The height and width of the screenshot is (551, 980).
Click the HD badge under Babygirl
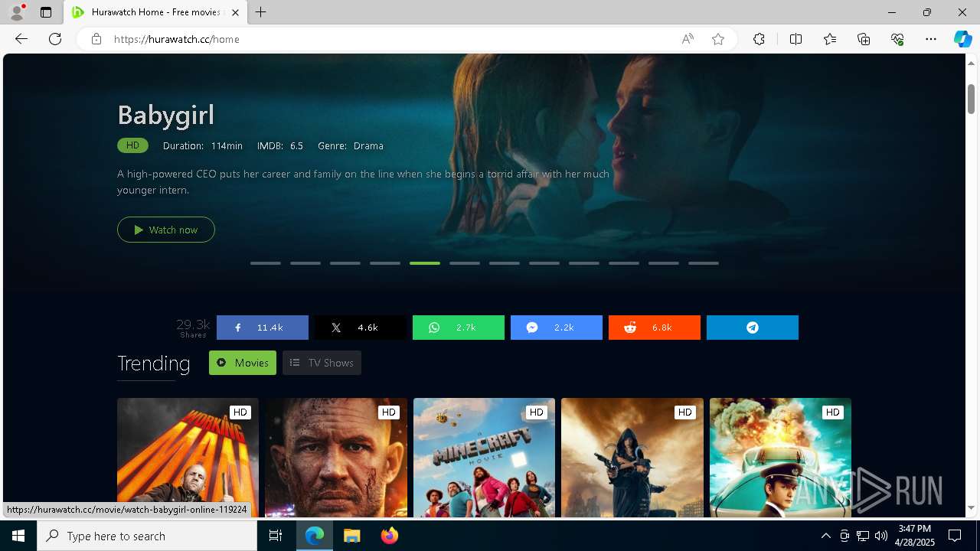(132, 145)
